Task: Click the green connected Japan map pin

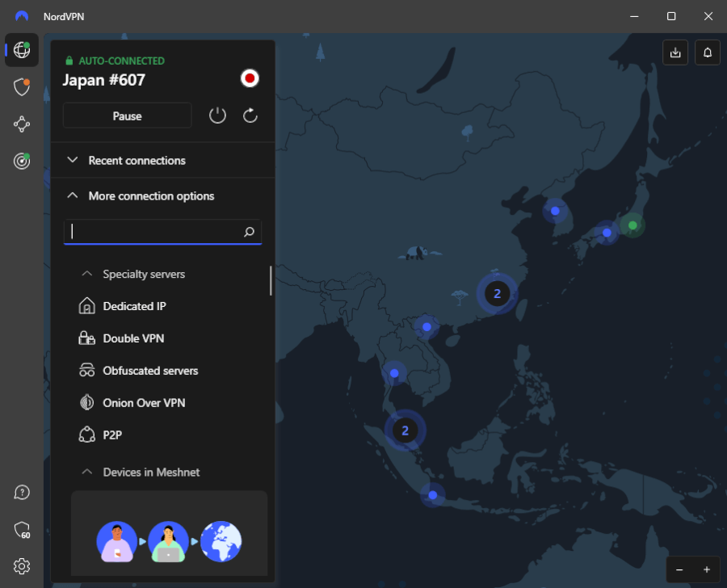Action: 632,225
